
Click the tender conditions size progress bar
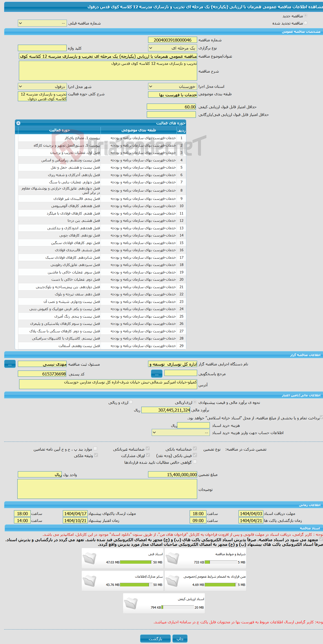tap(220, 562)
